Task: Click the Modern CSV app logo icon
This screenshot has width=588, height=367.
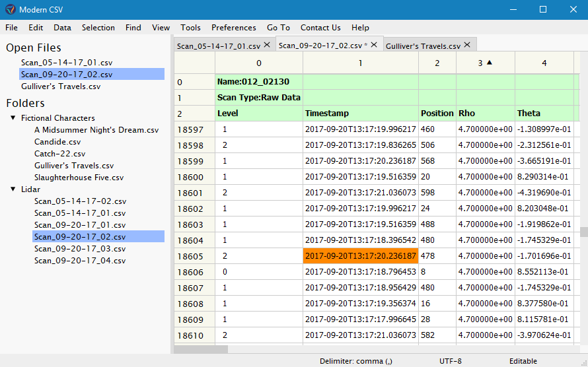Action: pos(9,9)
